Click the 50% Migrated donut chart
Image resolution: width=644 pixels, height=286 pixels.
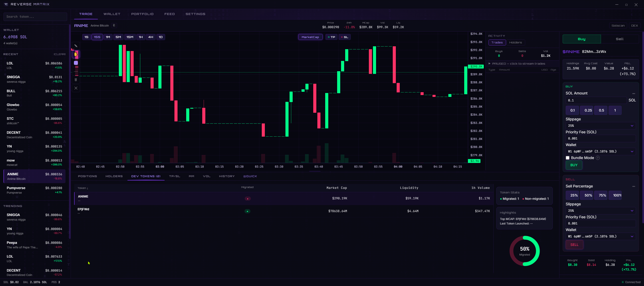point(525,251)
